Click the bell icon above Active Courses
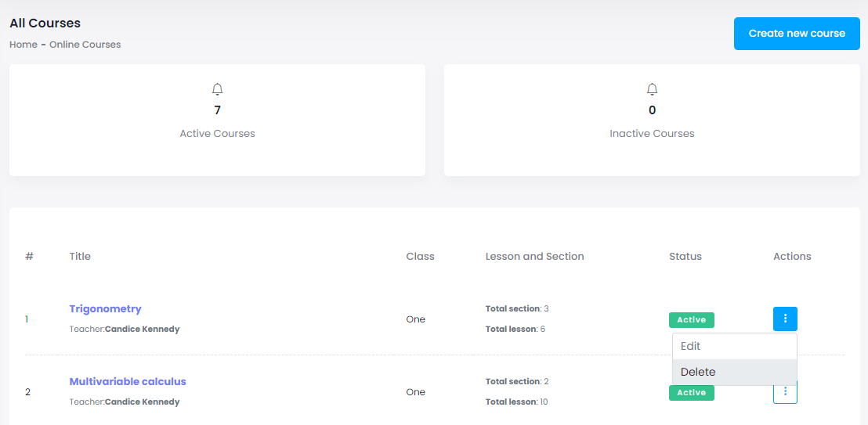Image resolution: width=868 pixels, height=425 pixels. [217, 89]
